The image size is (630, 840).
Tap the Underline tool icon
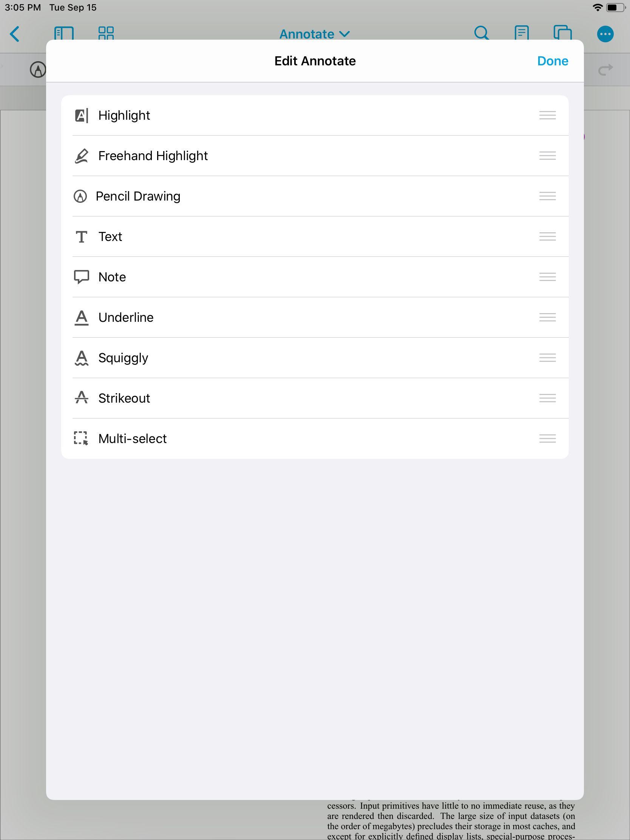(81, 318)
